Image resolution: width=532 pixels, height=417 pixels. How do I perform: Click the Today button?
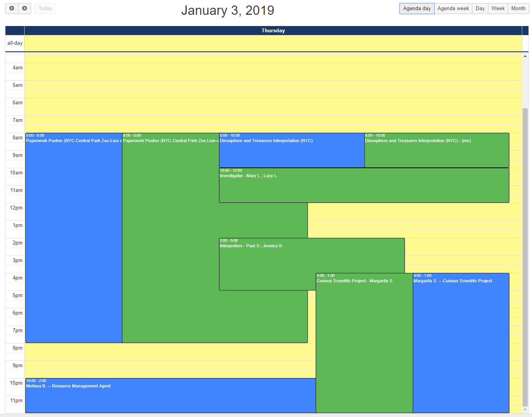(x=46, y=8)
